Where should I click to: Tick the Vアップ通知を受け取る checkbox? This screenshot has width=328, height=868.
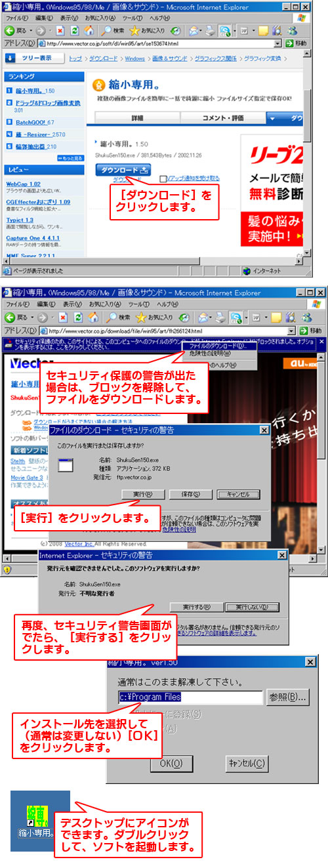tap(163, 178)
